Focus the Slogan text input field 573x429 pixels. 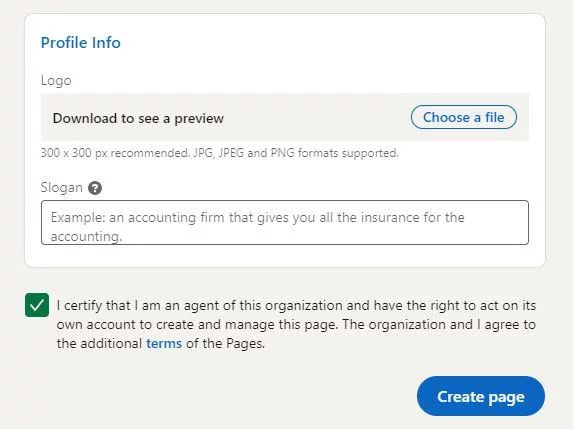tap(285, 222)
